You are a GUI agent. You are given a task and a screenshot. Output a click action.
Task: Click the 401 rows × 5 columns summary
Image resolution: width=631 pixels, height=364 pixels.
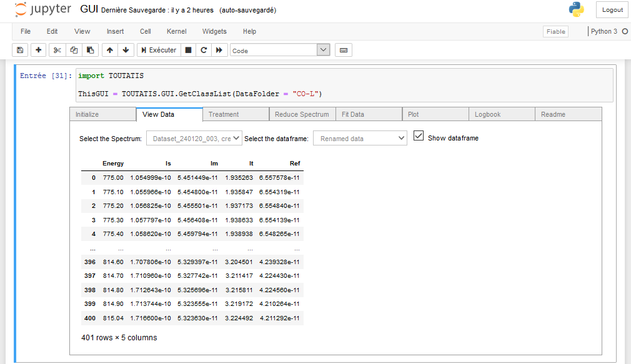(119, 337)
